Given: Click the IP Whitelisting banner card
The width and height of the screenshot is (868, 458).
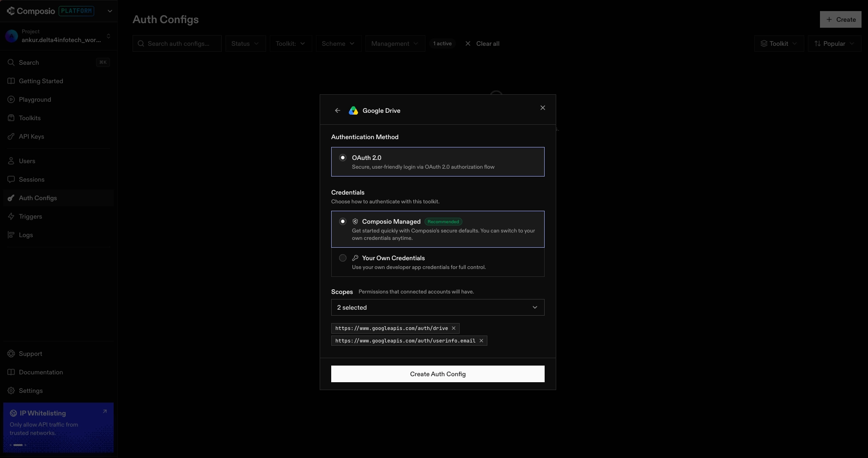Looking at the screenshot, I should (58, 427).
